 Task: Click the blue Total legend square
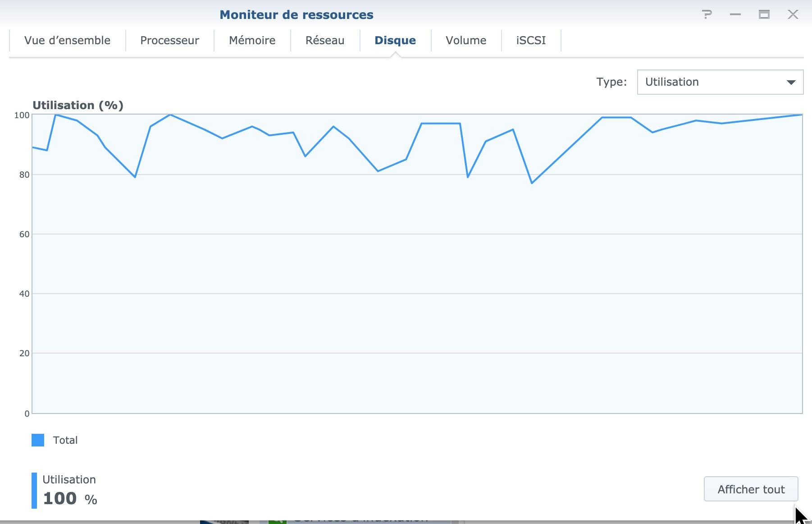click(x=38, y=440)
